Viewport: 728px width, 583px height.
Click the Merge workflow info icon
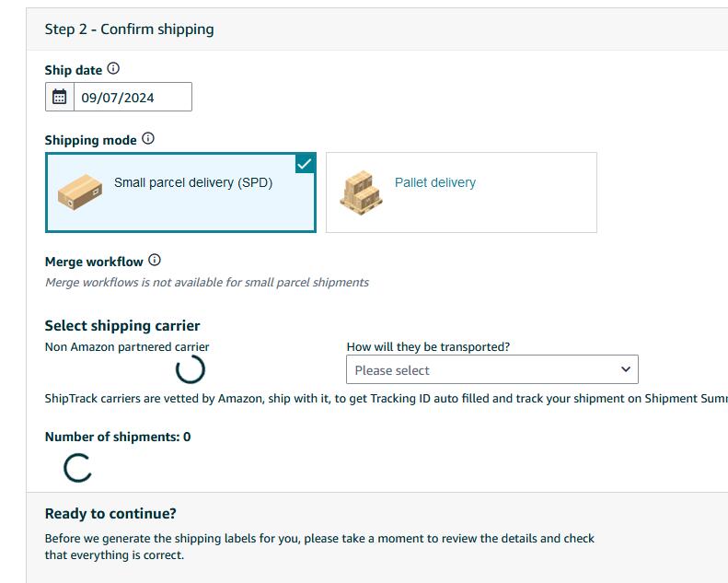[155, 261]
